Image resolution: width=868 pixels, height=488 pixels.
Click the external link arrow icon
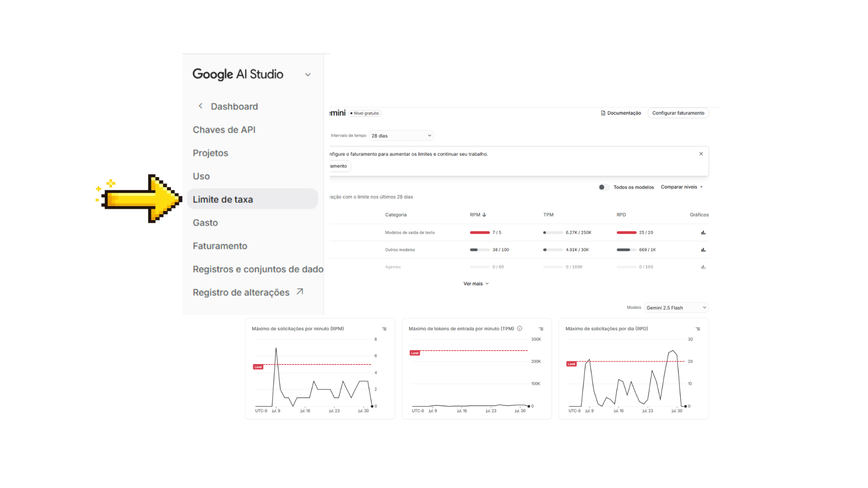(x=300, y=292)
